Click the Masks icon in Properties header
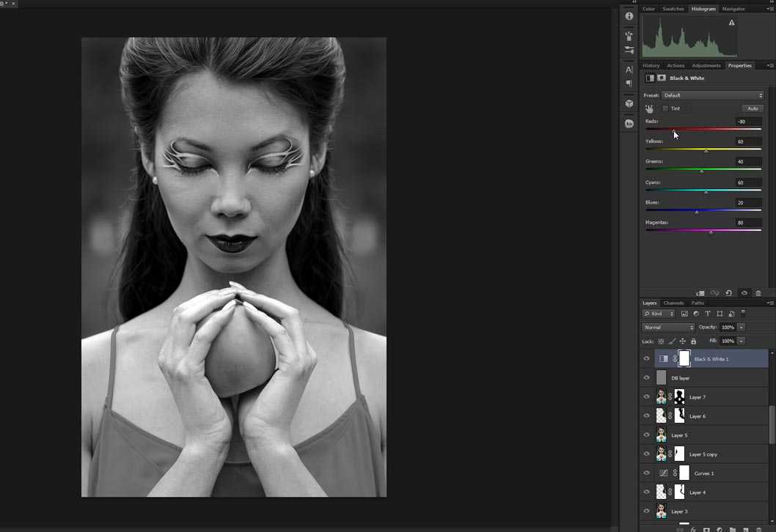Image resolution: width=776 pixels, height=532 pixels. 661,78
